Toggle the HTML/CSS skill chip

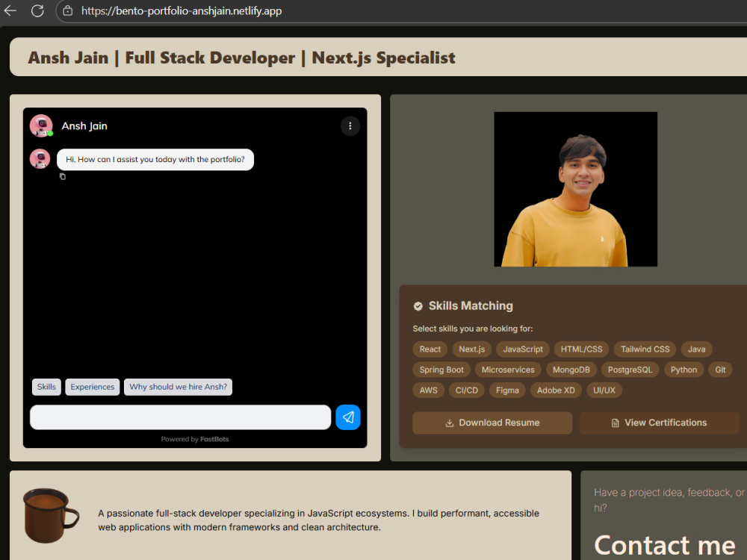point(581,349)
